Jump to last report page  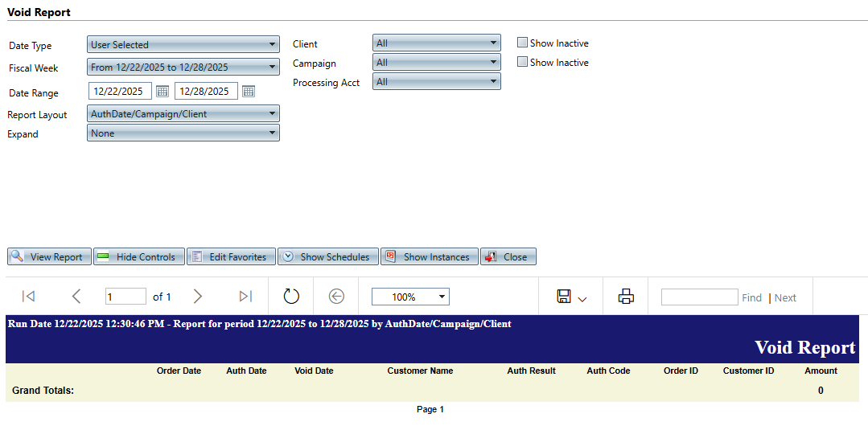(246, 297)
